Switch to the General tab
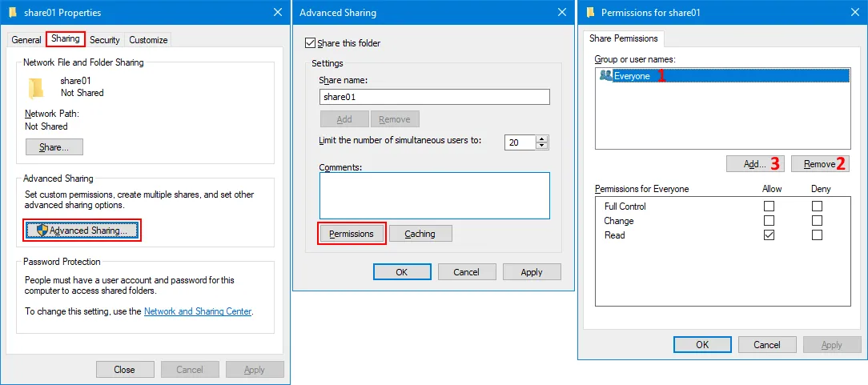This screenshot has width=868, height=385. 26,40
